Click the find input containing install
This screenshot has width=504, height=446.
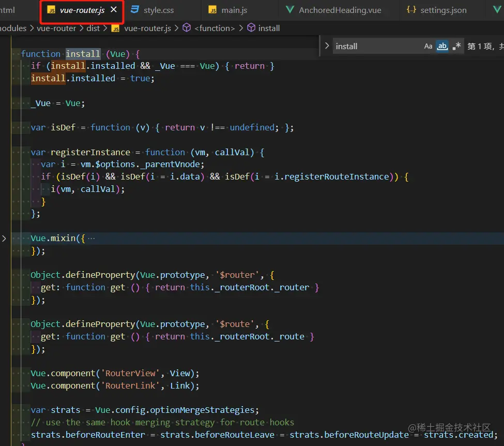pos(377,47)
